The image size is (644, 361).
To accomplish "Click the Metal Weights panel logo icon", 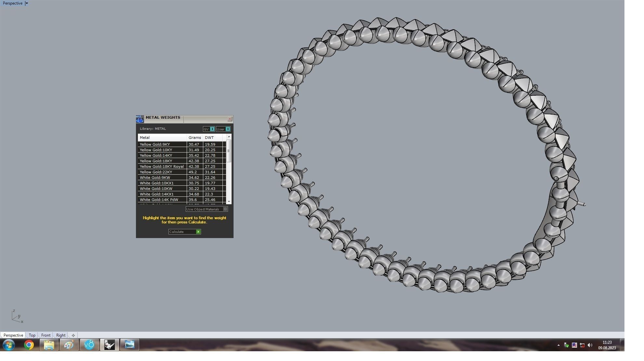I will tap(140, 119).
